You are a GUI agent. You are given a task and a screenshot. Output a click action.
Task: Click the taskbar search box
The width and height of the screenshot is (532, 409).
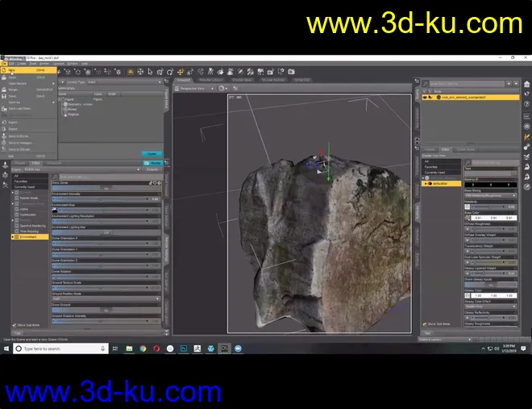[60, 348]
